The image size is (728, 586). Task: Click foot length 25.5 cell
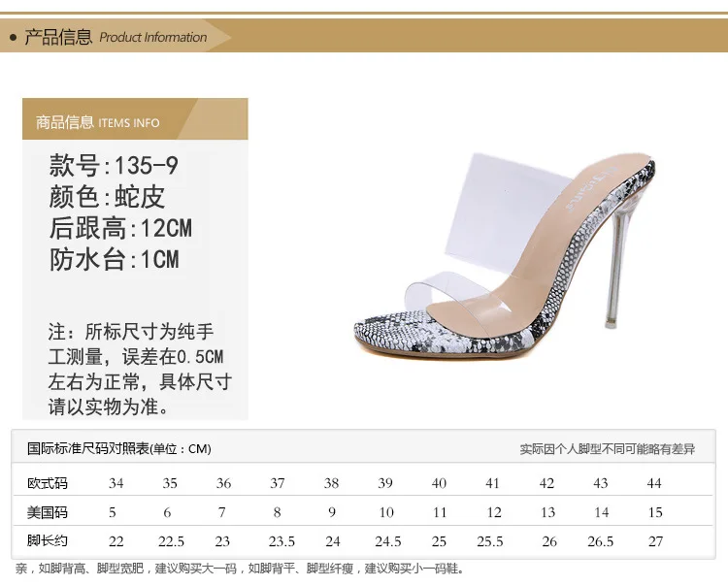click(x=490, y=541)
